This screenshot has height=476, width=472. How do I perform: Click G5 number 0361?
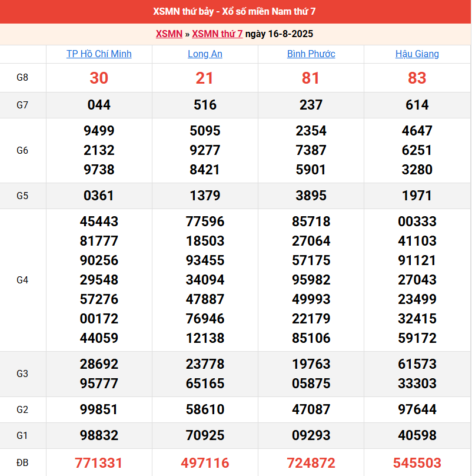99,196
